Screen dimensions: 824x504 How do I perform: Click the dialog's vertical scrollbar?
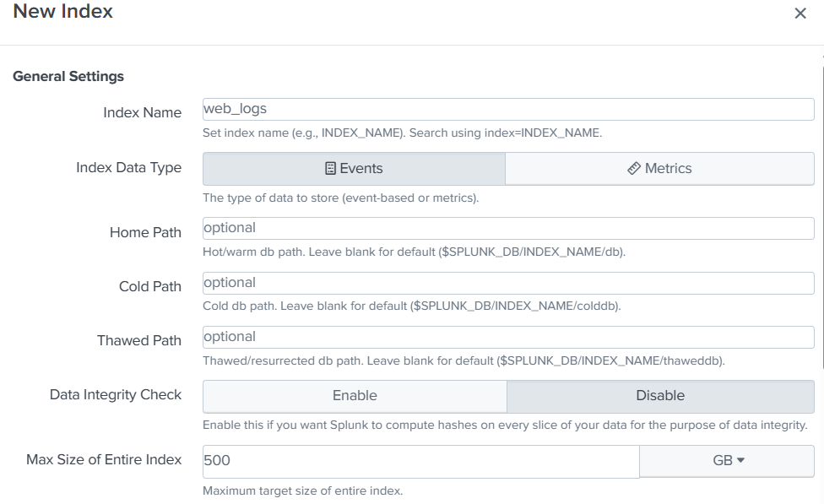(821, 211)
